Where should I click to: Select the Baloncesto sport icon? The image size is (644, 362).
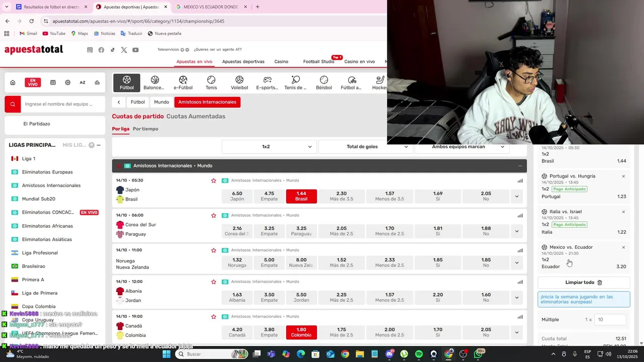(154, 83)
